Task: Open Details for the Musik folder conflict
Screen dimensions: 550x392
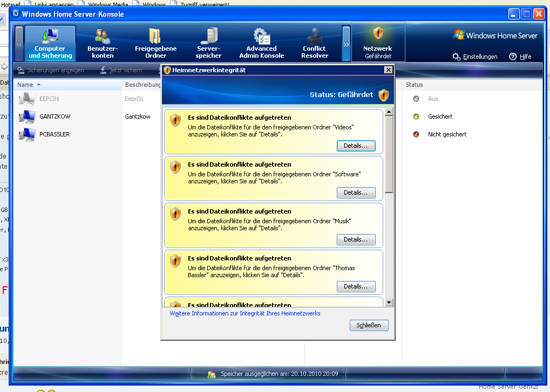Action: pyautogui.click(x=356, y=239)
